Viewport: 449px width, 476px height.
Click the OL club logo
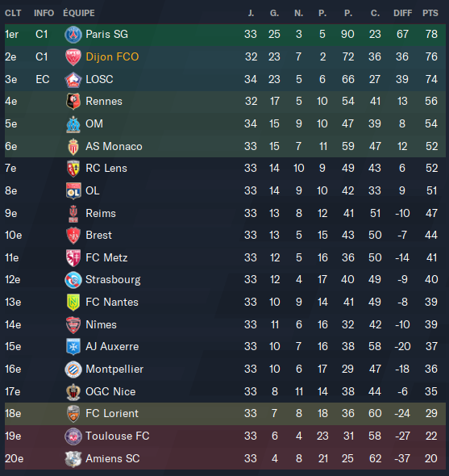point(73,191)
